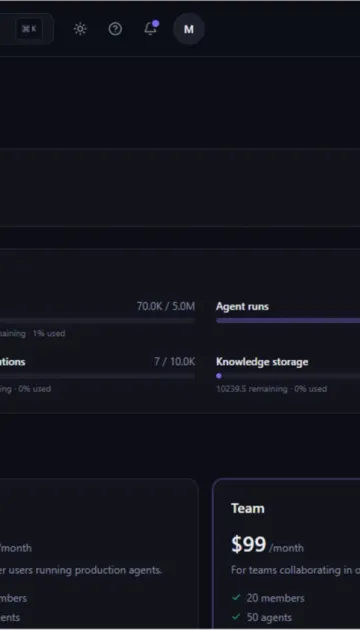Click the 20 members feature text
360x630 pixels.
click(275, 598)
